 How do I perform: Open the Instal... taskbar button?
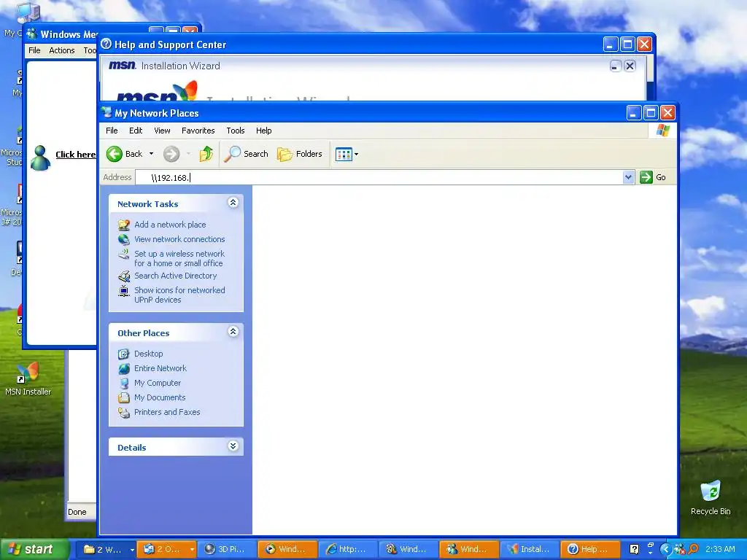pos(530,549)
